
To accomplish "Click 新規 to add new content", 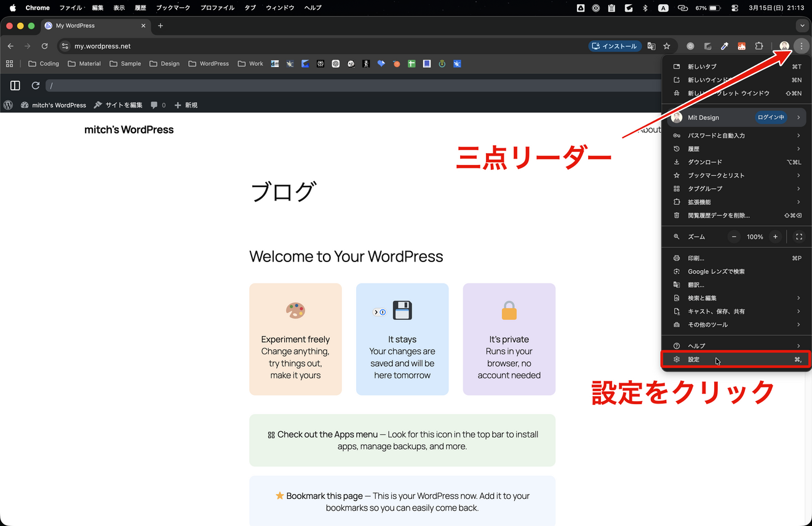I will [x=186, y=105].
